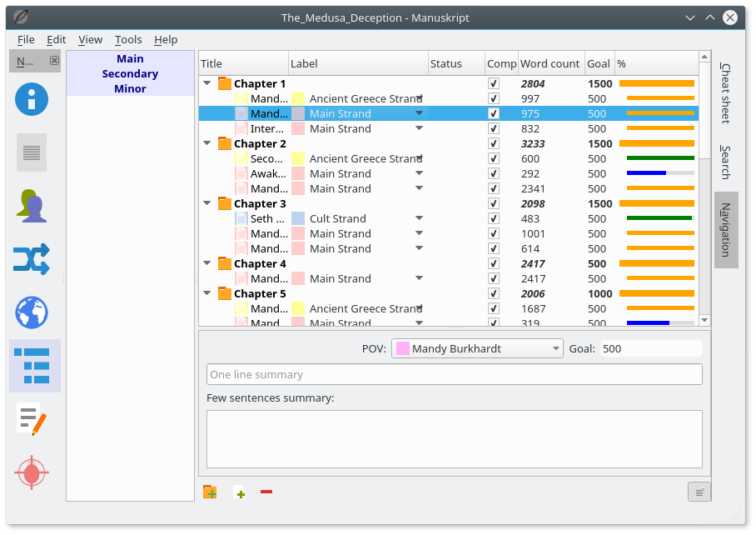Open the Tools menu
The width and height of the screenshot is (756, 535).
point(128,39)
